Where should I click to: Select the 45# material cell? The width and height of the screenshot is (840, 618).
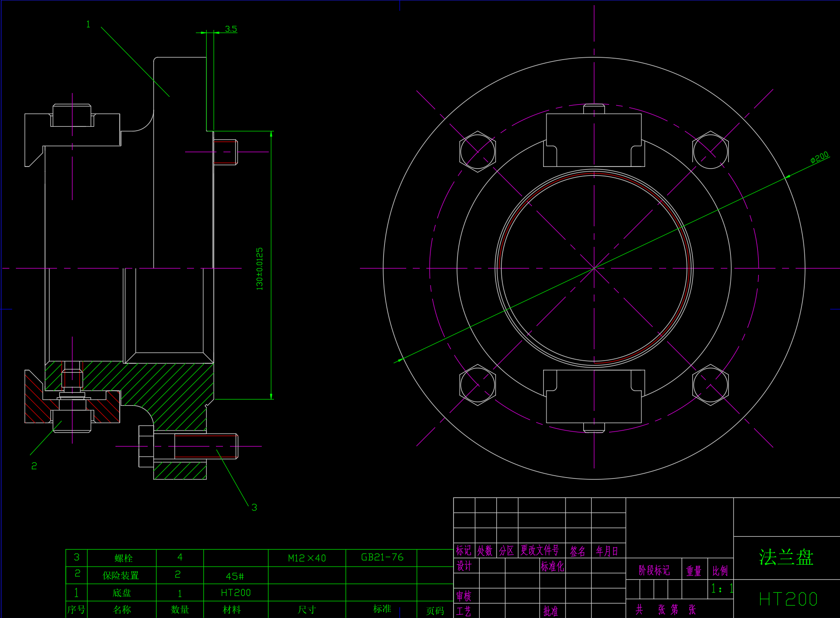pos(235,576)
